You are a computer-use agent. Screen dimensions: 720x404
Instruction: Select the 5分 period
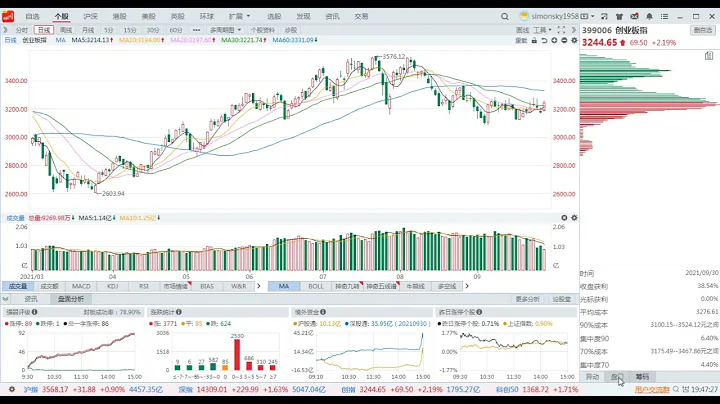[108, 30]
